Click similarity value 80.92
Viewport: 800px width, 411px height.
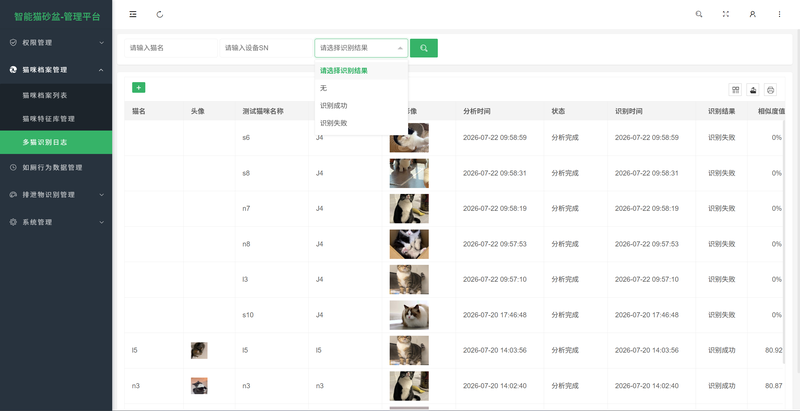773,350
